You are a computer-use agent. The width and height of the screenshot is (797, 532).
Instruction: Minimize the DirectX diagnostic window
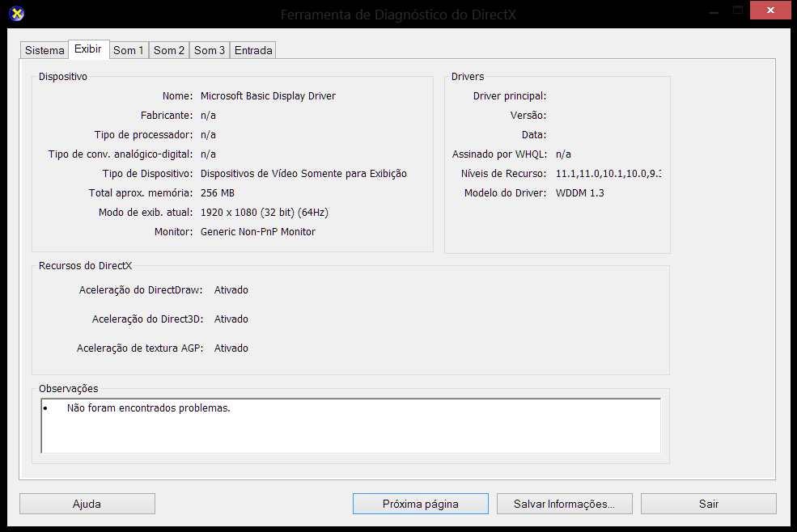(714, 11)
